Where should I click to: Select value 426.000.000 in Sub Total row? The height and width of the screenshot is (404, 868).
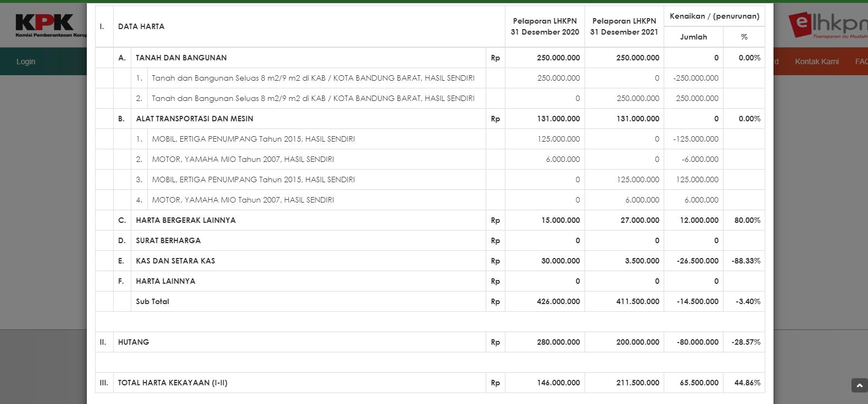pos(558,301)
